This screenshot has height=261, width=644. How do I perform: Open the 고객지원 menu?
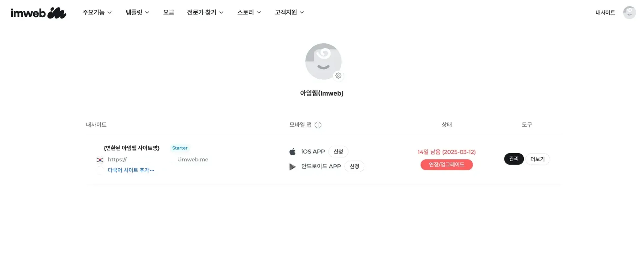[x=289, y=12]
